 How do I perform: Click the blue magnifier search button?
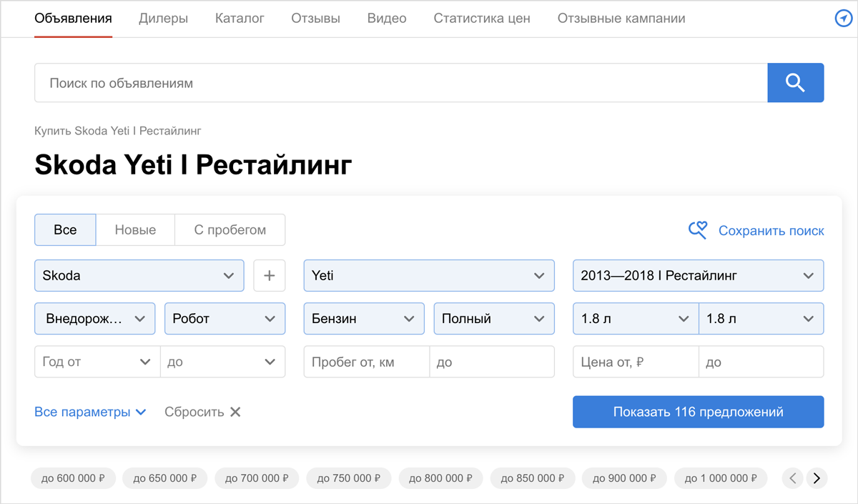(x=796, y=83)
